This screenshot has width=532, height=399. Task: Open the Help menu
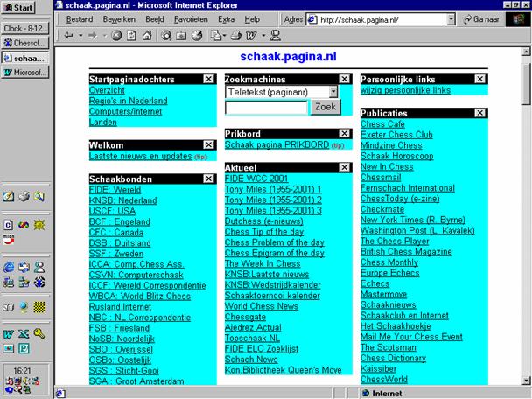click(252, 19)
